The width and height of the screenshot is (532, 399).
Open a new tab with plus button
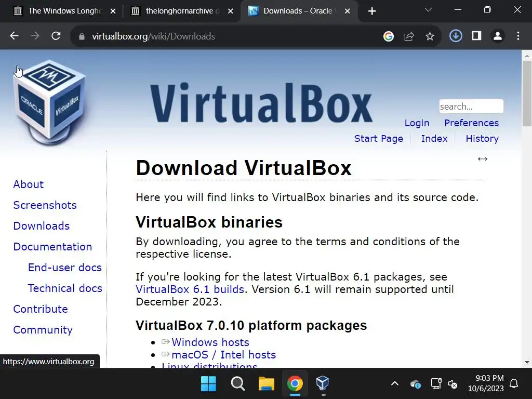372,11
